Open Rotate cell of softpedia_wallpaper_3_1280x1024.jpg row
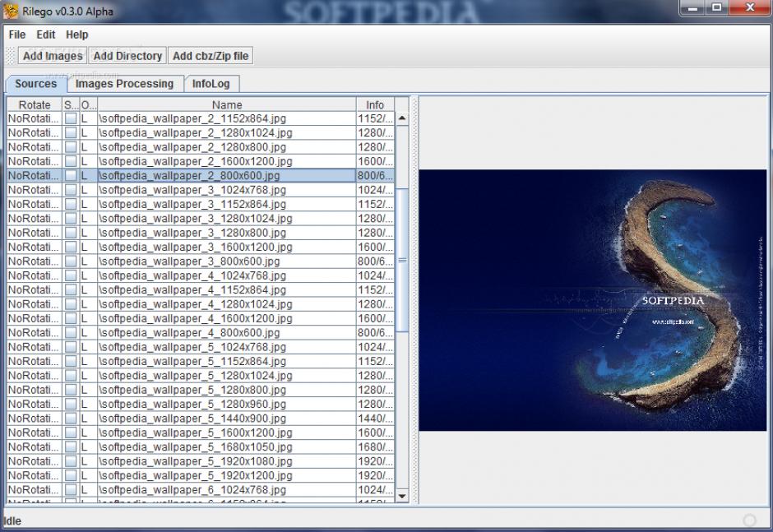 (35, 219)
